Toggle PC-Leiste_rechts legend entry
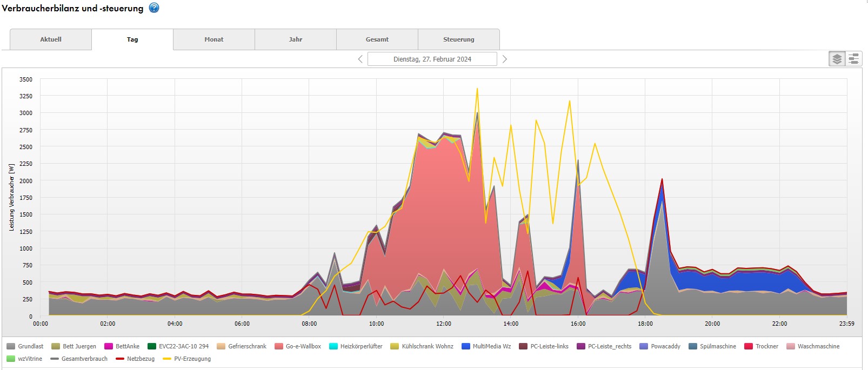The height and width of the screenshot is (370, 868). [x=604, y=346]
